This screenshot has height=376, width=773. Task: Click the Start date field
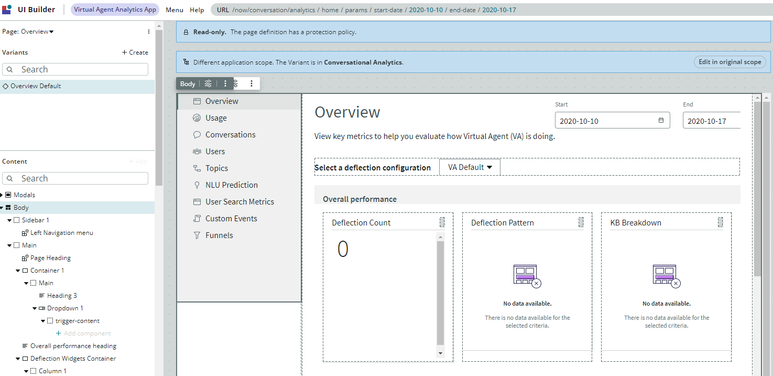pos(612,121)
